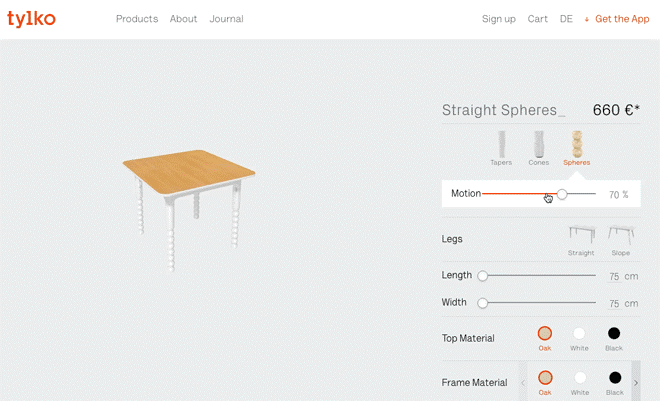The width and height of the screenshot is (660, 401).
Task: Open the Products menu
Action: pyautogui.click(x=137, y=19)
